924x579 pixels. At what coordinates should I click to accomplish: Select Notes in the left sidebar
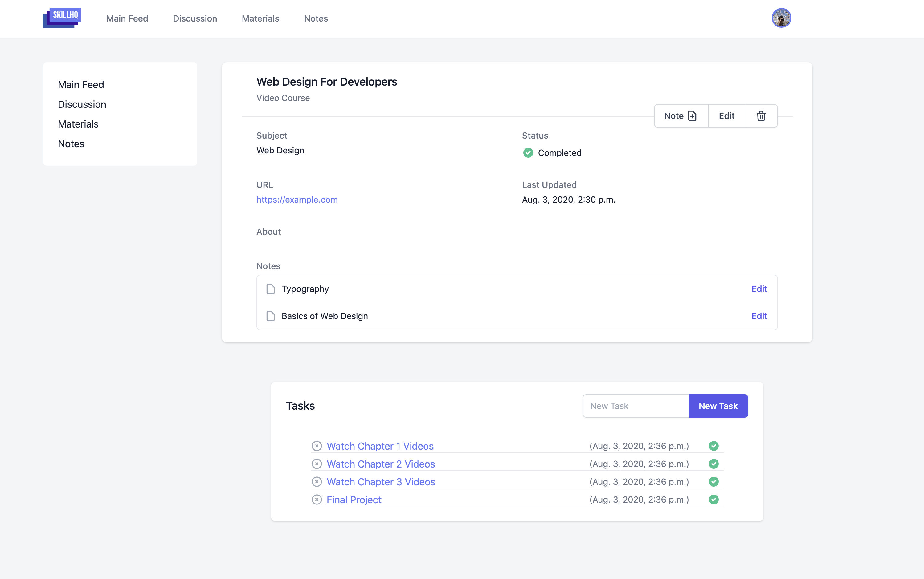[x=71, y=144]
